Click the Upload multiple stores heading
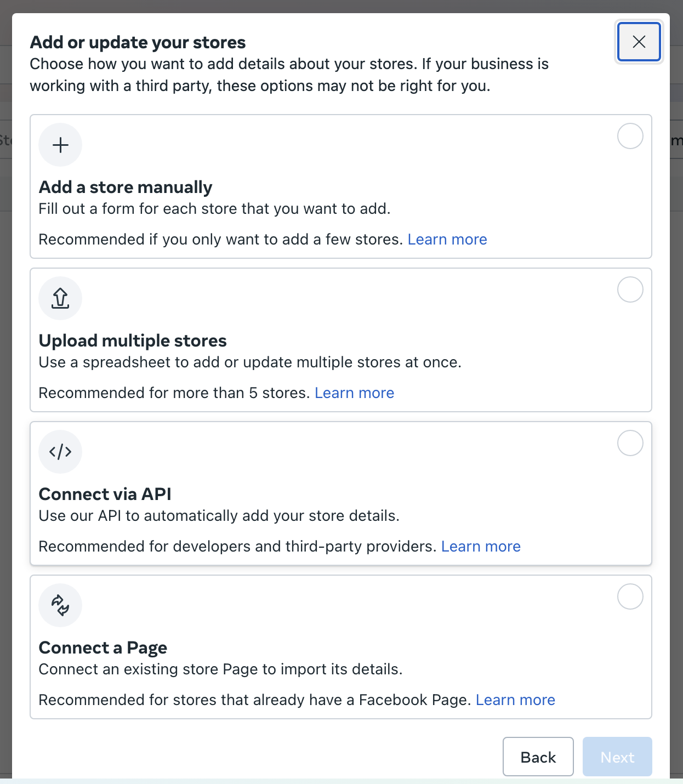683x784 pixels. (133, 341)
